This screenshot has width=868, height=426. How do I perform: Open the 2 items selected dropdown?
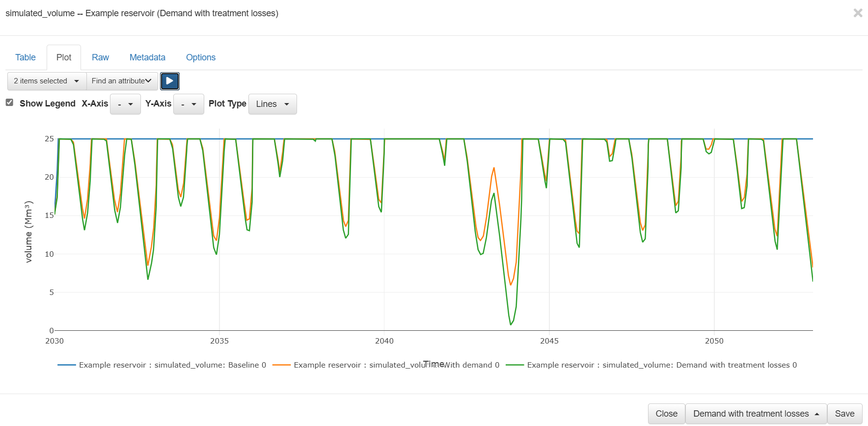point(47,81)
